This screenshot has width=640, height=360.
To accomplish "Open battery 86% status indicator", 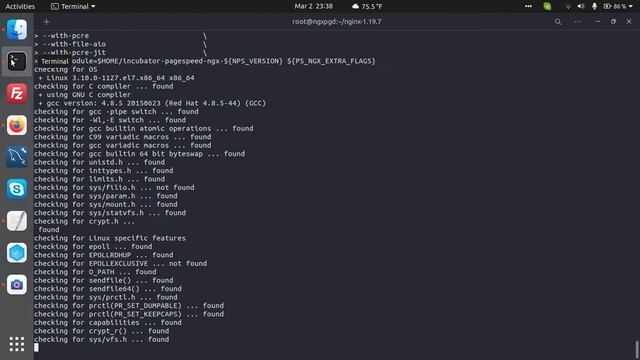I will (615, 6).
